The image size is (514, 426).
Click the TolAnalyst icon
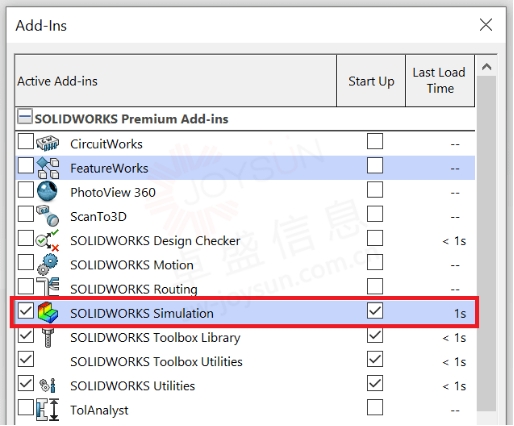[x=48, y=409]
